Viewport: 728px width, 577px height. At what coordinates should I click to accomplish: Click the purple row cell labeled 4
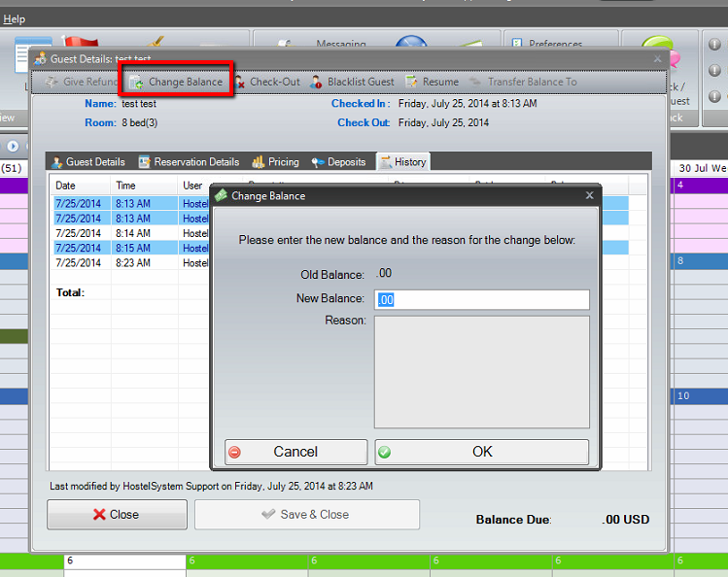[x=700, y=186]
